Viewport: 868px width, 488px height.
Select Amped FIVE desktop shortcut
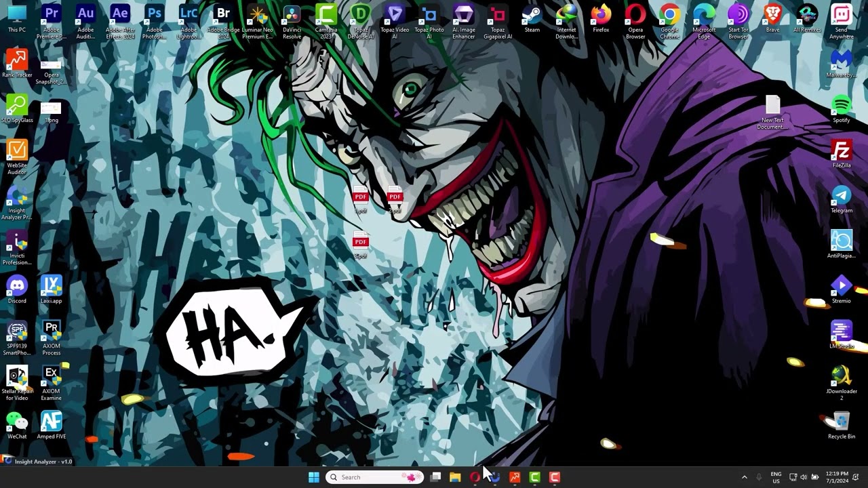click(x=52, y=426)
